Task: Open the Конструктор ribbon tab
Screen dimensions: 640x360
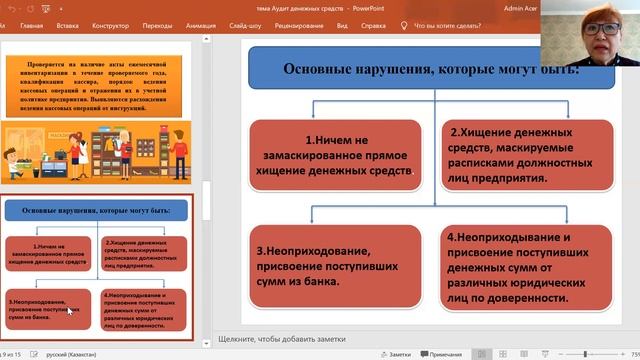Action: coord(110,26)
